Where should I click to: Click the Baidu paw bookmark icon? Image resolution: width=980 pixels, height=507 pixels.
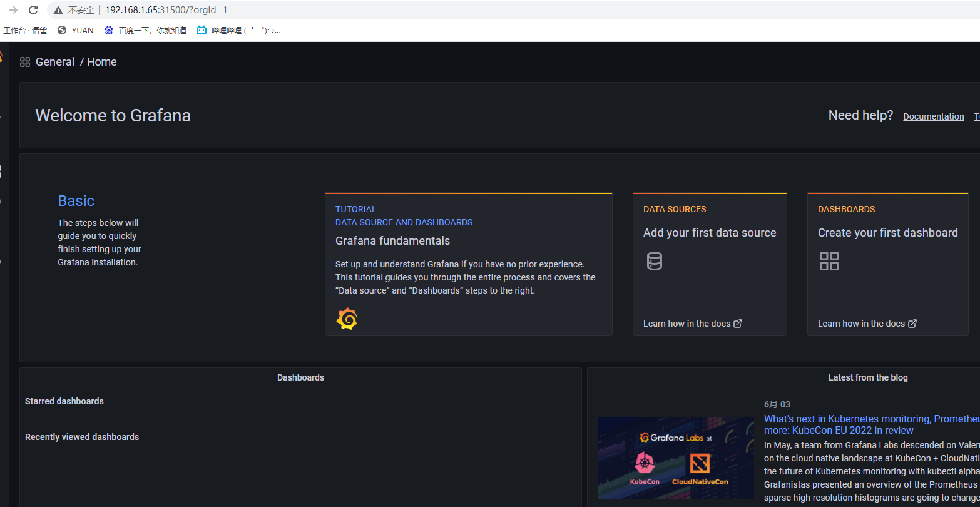(109, 30)
